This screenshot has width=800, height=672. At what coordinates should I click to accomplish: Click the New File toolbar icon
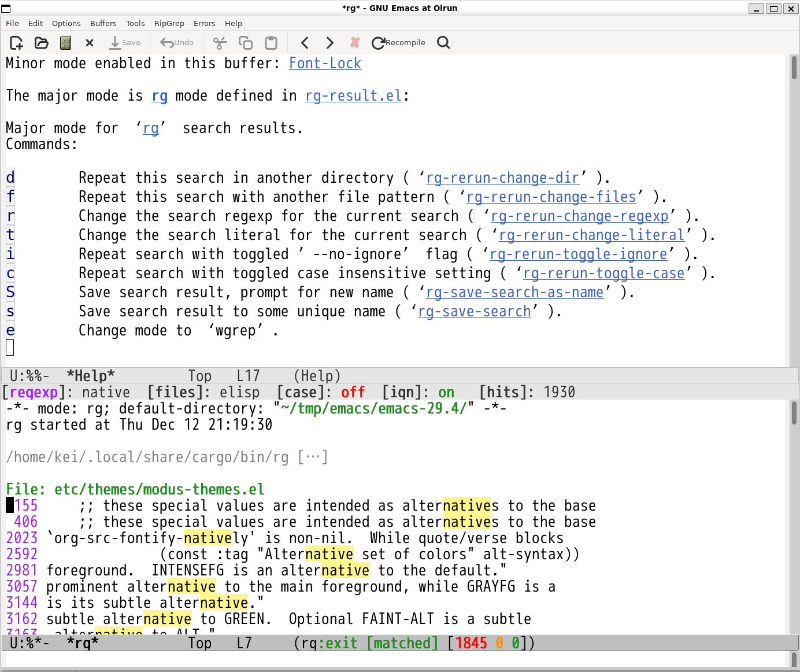coord(16,43)
